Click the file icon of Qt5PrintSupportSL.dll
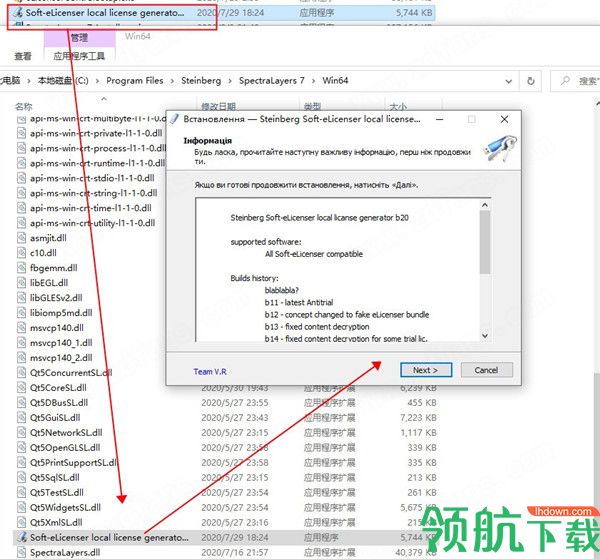Viewport: 600px width, 559px height. (21, 462)
